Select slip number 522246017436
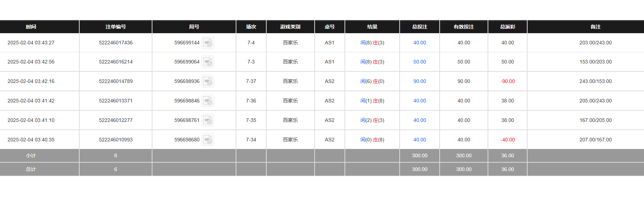The height and width of the screenshot is (202, 644). click(x=116, y=43)
